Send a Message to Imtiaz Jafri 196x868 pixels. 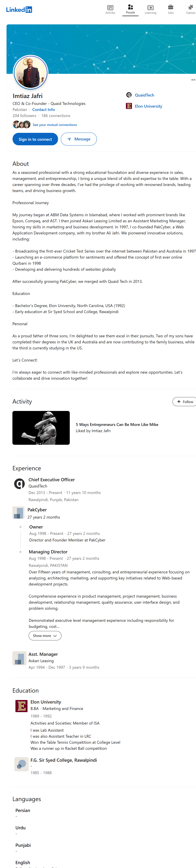pos(79,139)
